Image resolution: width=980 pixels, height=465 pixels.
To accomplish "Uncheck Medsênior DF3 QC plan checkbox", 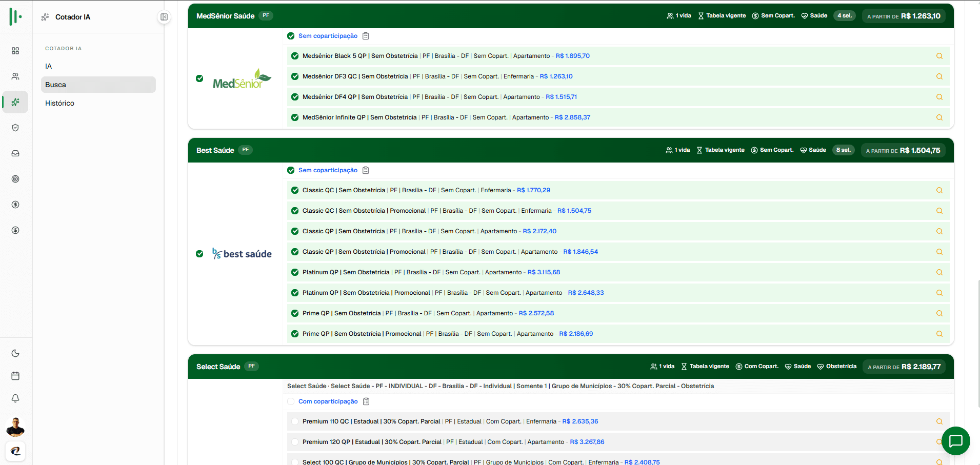I will coord(295,76).
